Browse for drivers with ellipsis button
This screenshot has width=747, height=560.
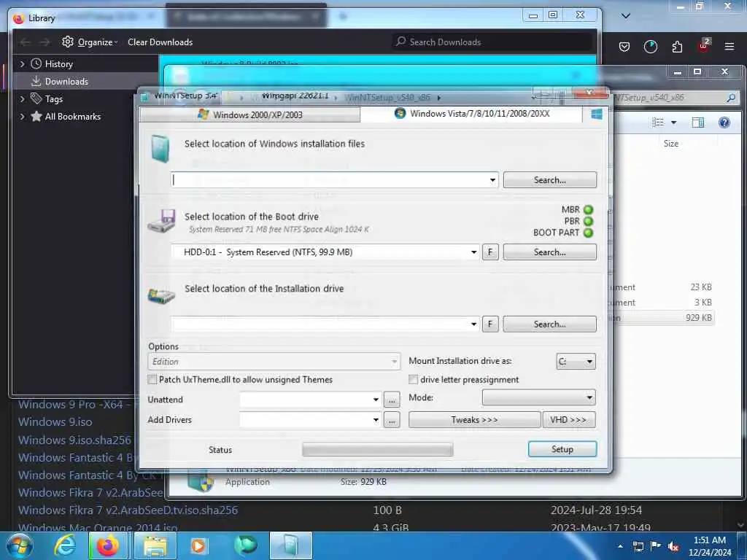[392, 420]
